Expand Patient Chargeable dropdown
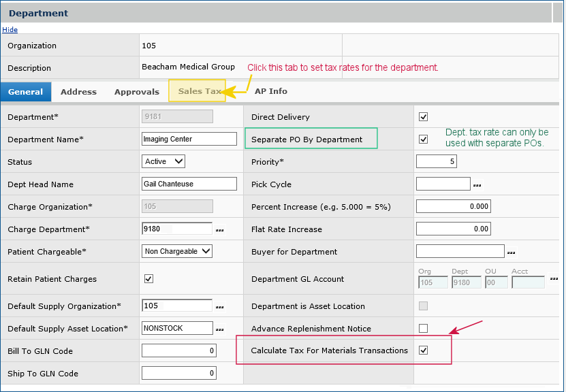 [x=178, y=252]
